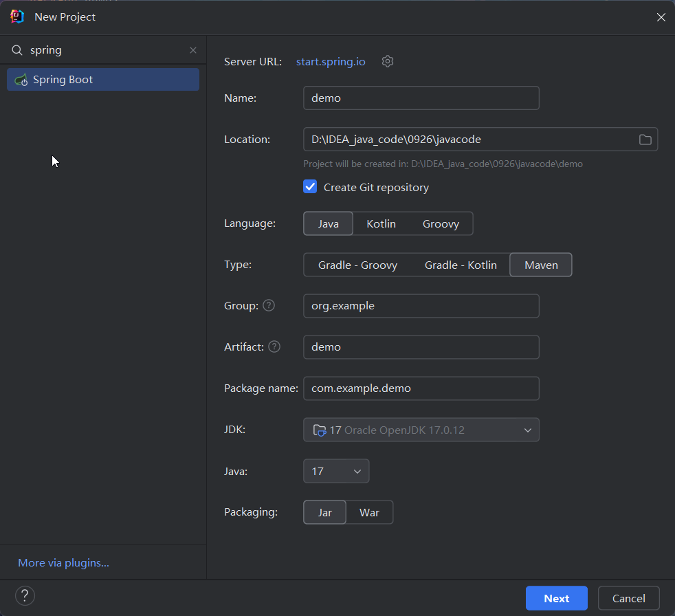Open dialog help question button
The width and height of the screenshot is (675, 616).
(x=25, y=596)
